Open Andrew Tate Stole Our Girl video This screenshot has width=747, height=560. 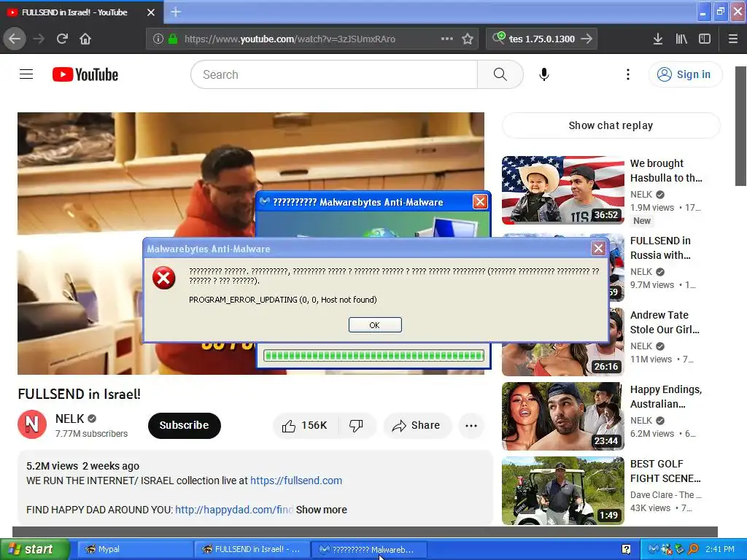coord(665,322)
